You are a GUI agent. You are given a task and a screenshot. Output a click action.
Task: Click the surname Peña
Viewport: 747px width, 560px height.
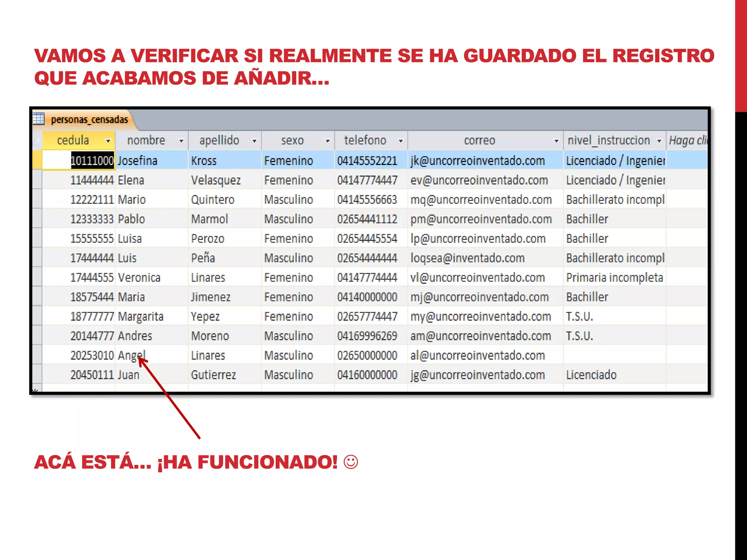[203, 258]
